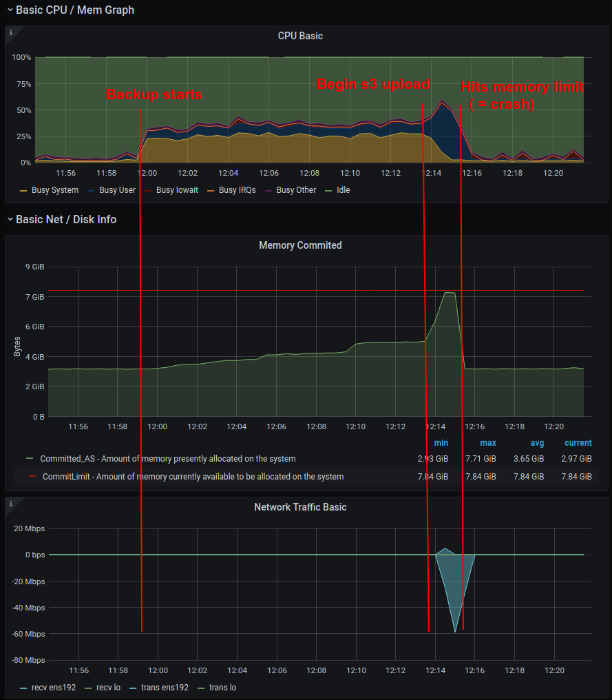
Task: Open the Network Traffic Basic info tooltip
Action: pyautogui.click(x=10, y=504)
